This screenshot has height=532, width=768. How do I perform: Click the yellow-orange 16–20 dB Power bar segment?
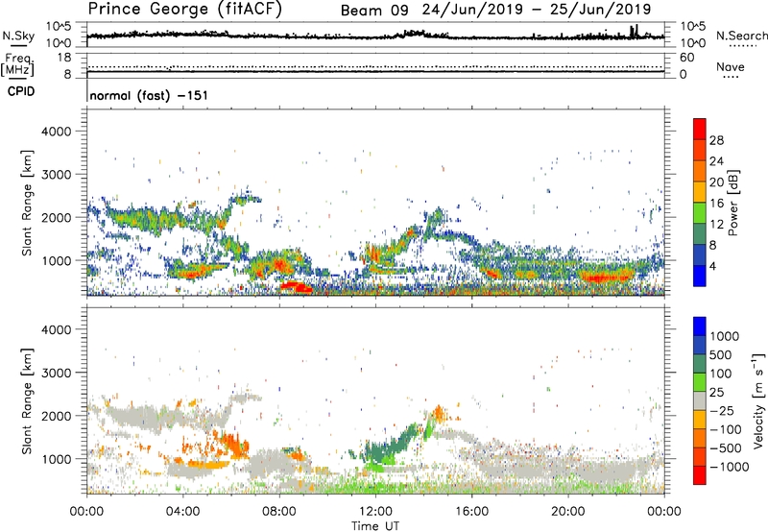coord(700,192)
